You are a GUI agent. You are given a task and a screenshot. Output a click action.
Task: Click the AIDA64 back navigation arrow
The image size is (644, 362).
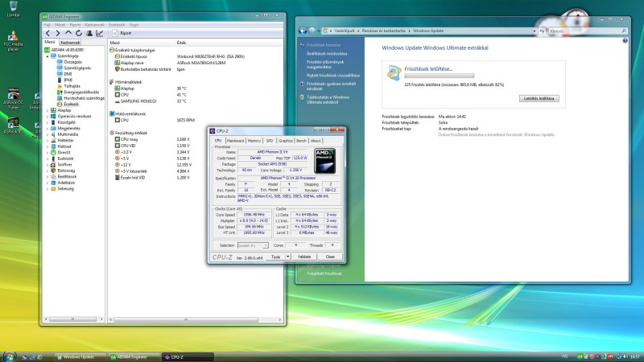(47, 33)
